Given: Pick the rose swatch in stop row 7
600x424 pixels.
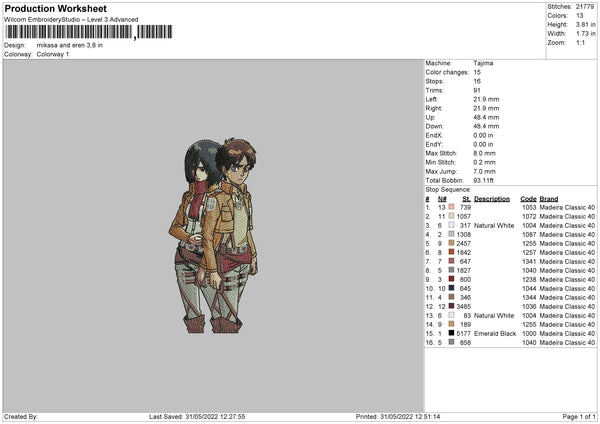Looking at the screenshot, I should [x=452, y=261].
